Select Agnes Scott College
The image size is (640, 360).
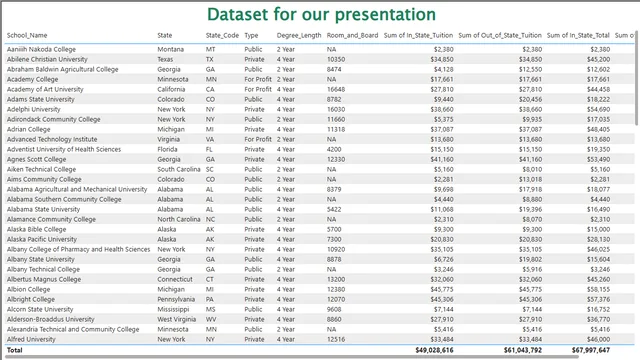(x=36, y=159)
